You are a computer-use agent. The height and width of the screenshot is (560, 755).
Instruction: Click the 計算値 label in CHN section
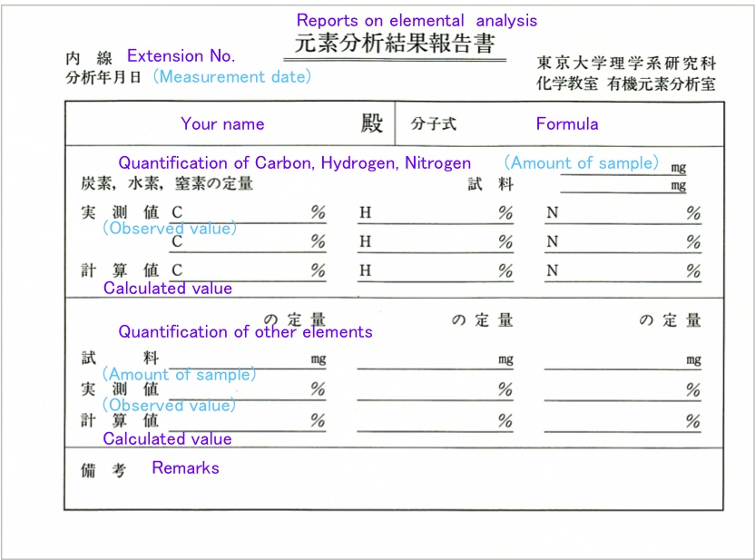pyautogui.click(x=120, y=270)
